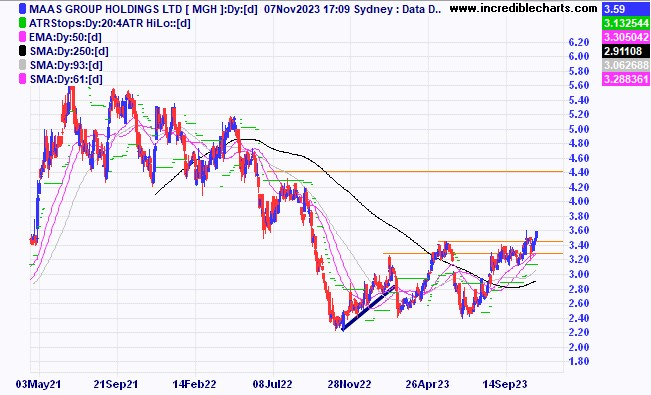Click the 2.00 price axis label
Screen dimensions: 651x395
(579, 347)
